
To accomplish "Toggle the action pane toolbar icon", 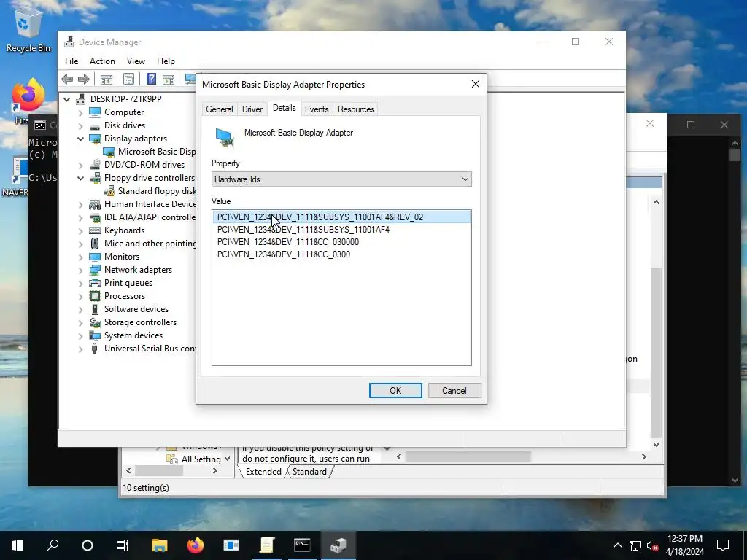I will coord(169,79).
